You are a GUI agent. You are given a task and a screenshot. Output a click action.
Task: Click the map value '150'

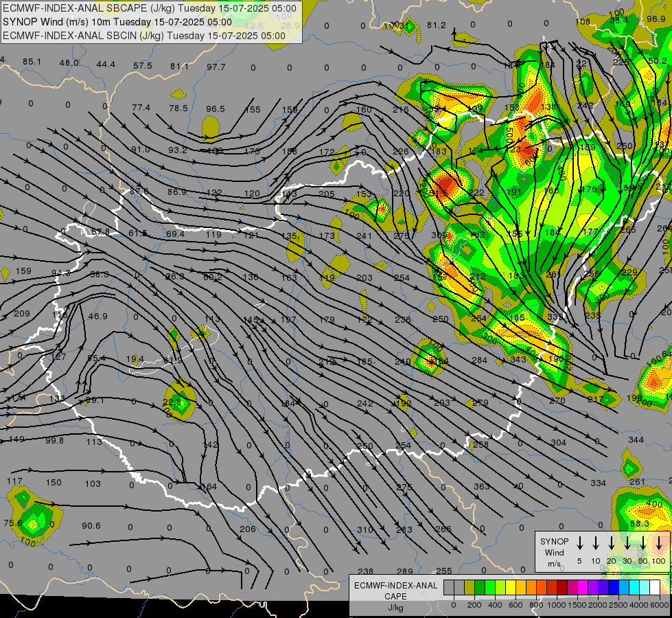(54, 483)
